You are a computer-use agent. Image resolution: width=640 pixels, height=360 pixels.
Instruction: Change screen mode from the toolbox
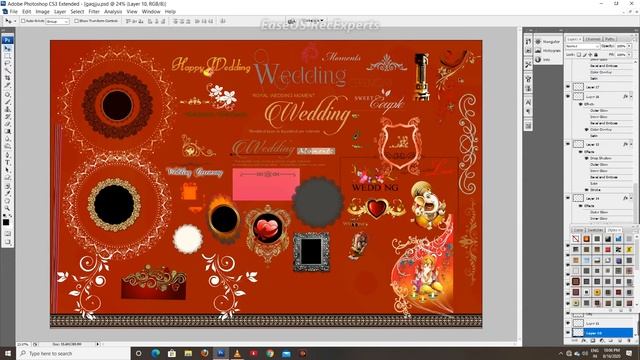[7, 242]
